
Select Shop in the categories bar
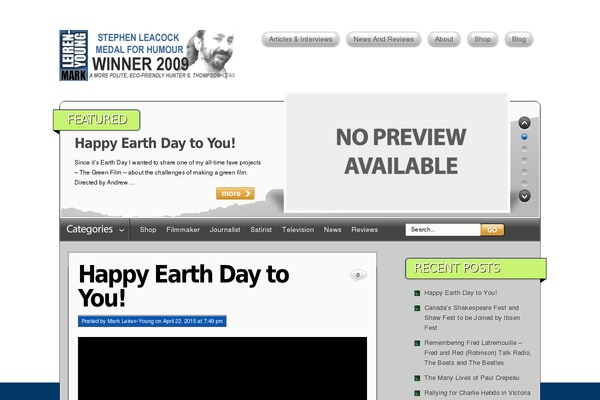pos(148,230)
